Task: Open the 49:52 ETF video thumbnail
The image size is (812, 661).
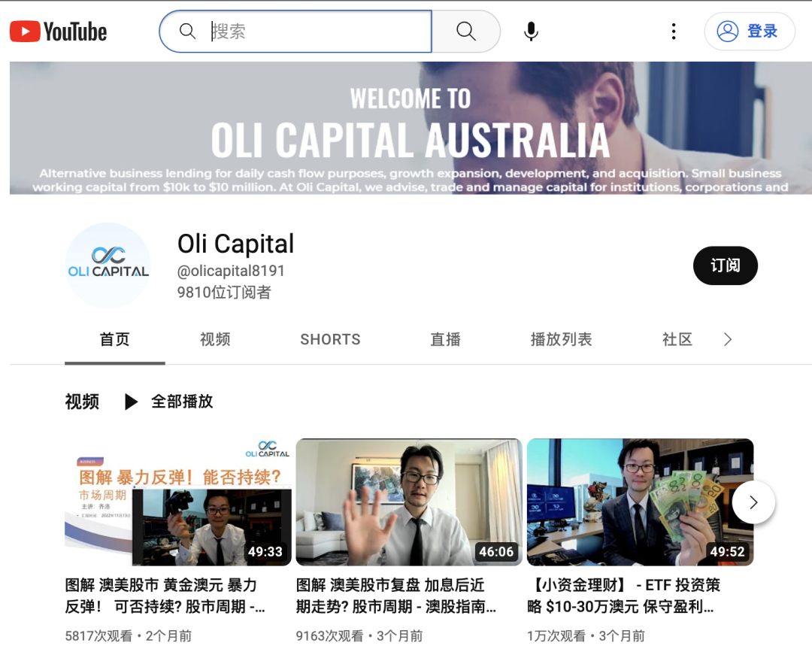Action: point(640,502)
